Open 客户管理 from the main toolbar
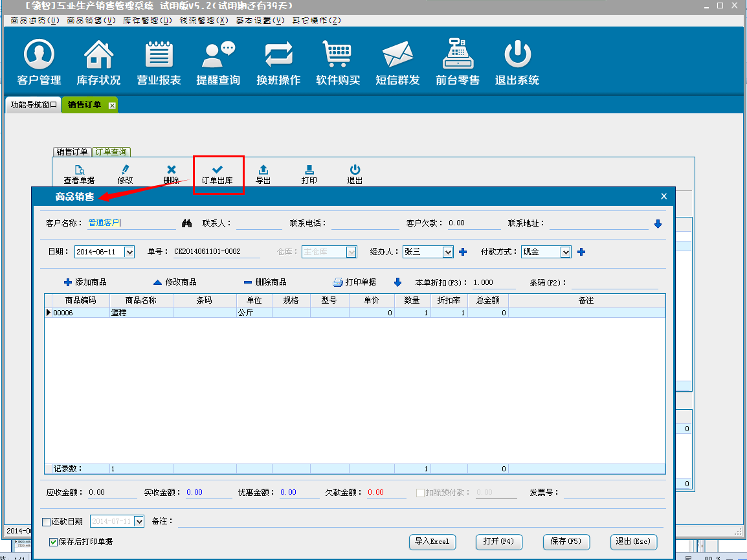This screenshot has width=747, height=560. click(39, 63)
